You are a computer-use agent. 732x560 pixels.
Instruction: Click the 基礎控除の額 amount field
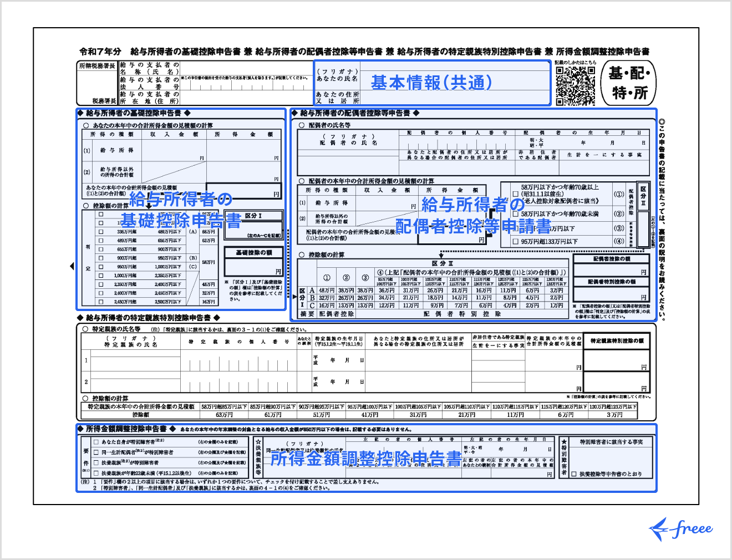254,267
